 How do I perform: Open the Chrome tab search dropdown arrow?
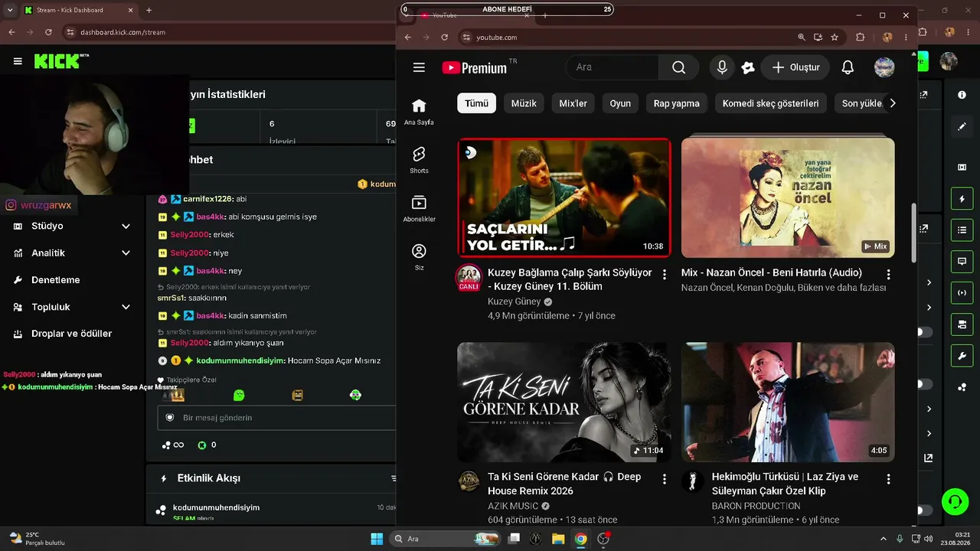tap(11, 10)
